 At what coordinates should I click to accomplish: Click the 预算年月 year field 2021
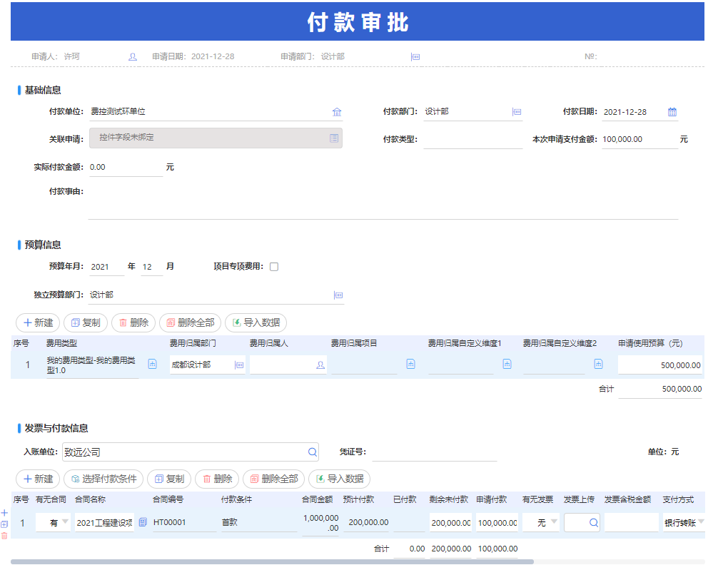pos(106,266)
